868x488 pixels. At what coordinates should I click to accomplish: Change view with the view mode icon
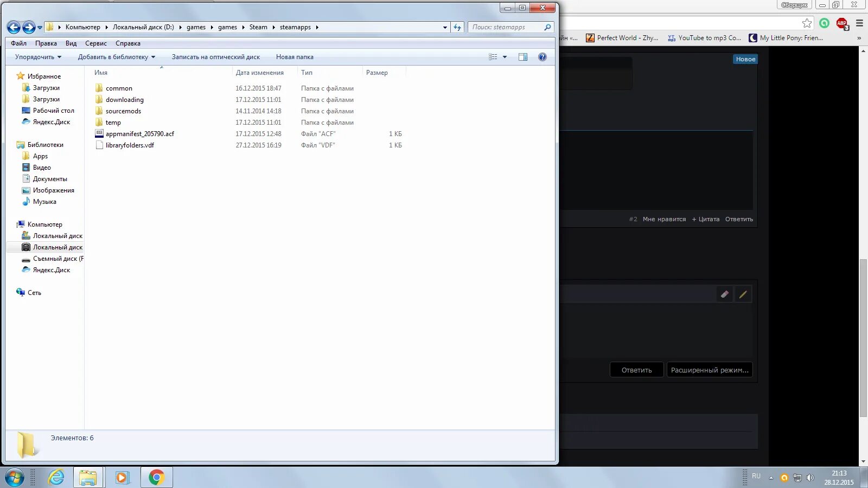(x=493, y=57)
